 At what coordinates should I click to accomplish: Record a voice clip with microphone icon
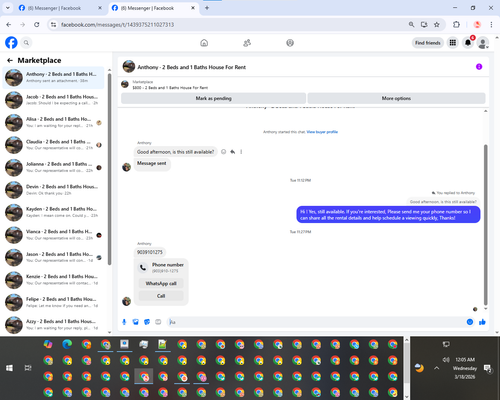pos(124,322)
